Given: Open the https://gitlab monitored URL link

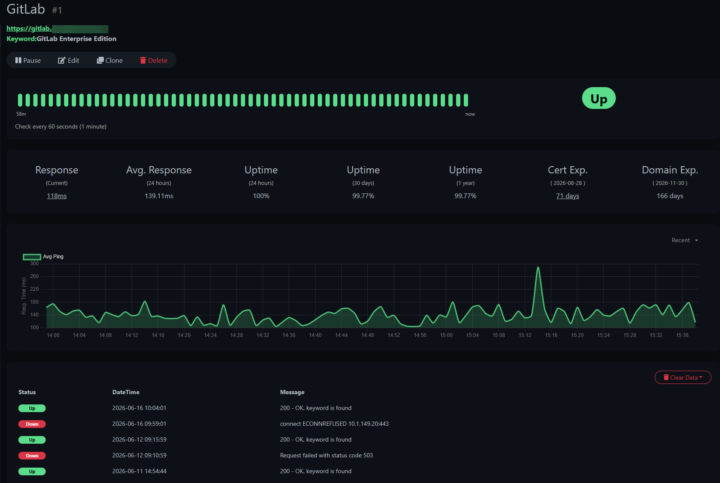Looking at the screenshot, I should point(57,28).
